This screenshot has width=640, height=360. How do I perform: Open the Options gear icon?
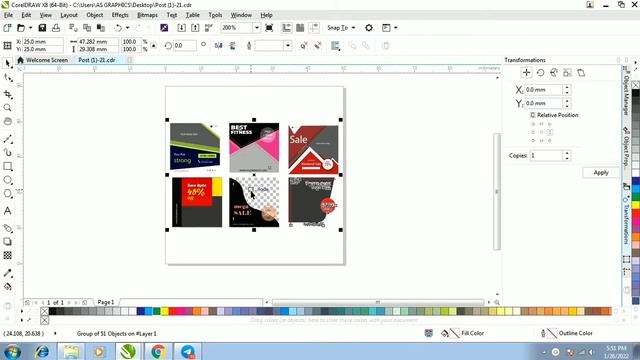click(x=369, y=28)
